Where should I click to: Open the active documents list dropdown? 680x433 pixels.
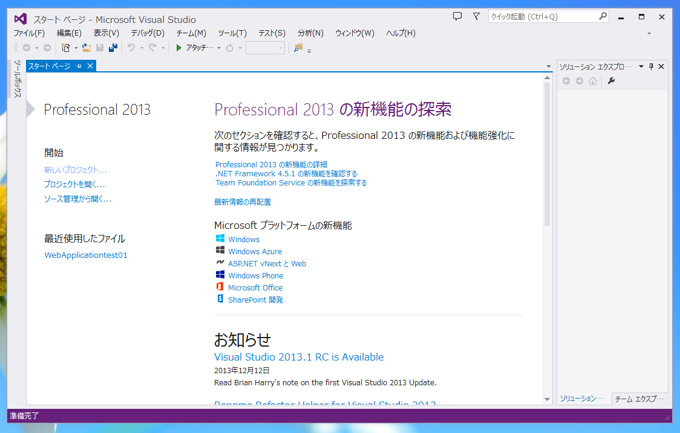(x=549, y=66)
